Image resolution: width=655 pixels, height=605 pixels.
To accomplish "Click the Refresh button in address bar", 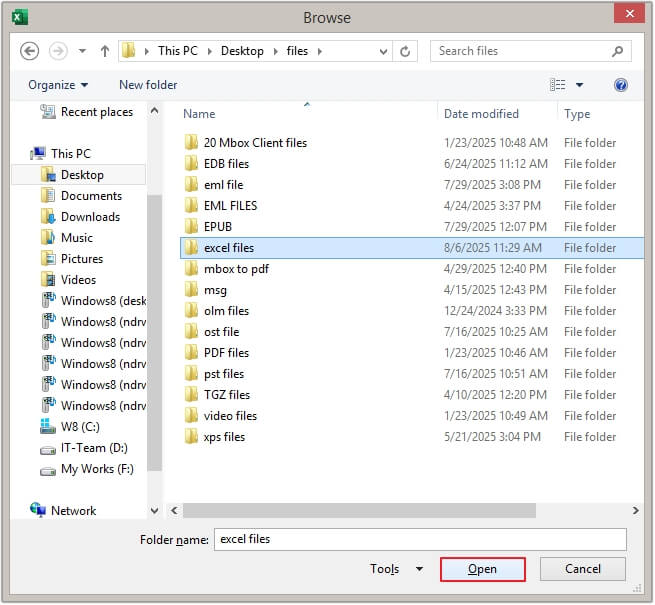I will [405, 51].
